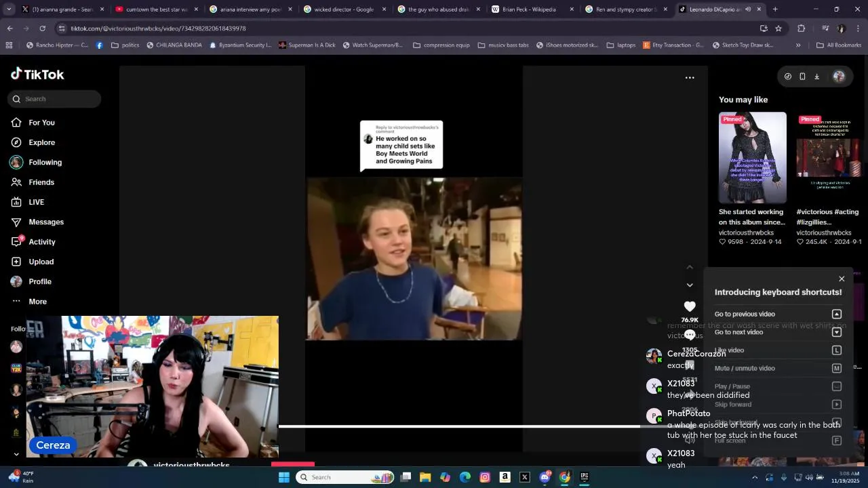This screenshot has width=868, height=488.
Task: Reload the page in Chrome
Action: 42,28
